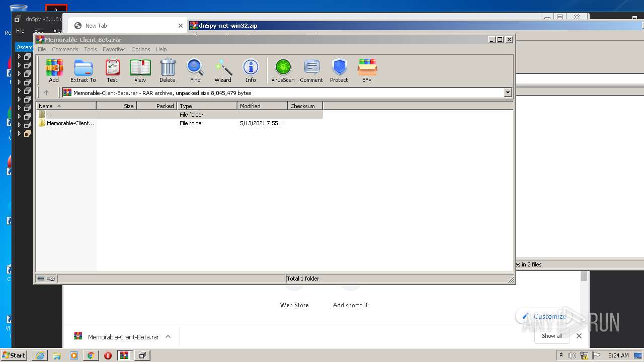Click the Extract To toolbar icon
This screenshot has width=644, height=362.
[x=83, y=71]
